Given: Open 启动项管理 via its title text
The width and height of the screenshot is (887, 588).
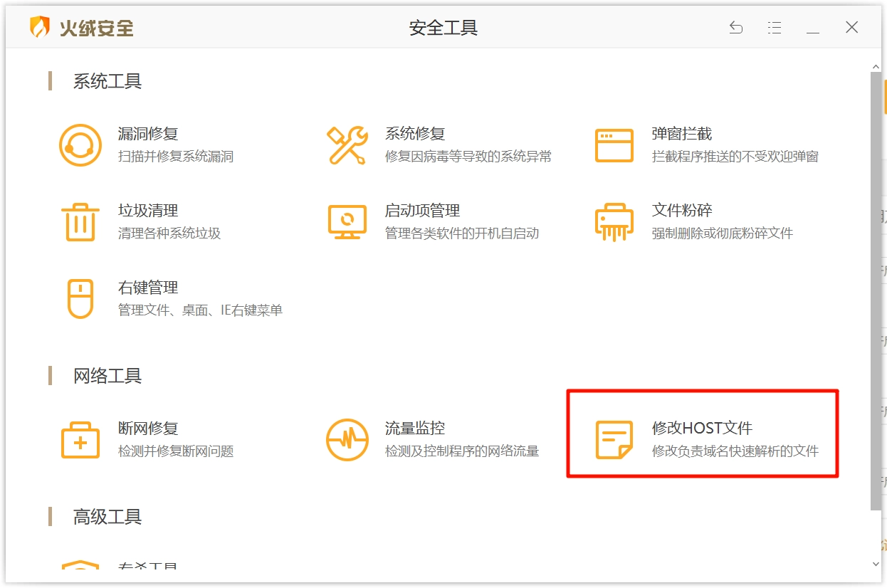Looking at the screenshot, I should [x=423, y=211].
